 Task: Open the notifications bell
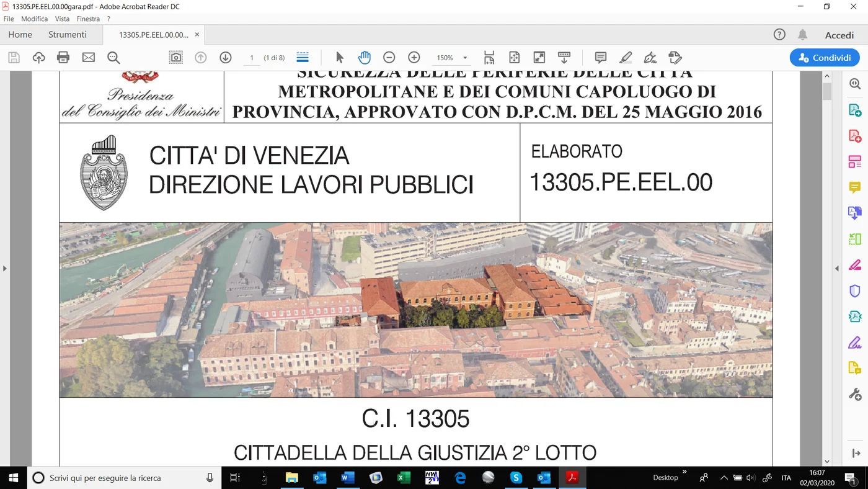pyautogui.click(x=803, y=35)
